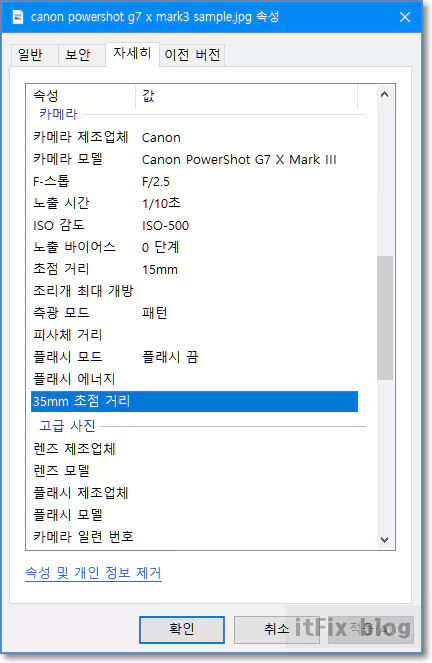The width and height of the screenshot is (432, 663).
Task: Select the 플래시 모델 row
Action: (x=194, y=515)
